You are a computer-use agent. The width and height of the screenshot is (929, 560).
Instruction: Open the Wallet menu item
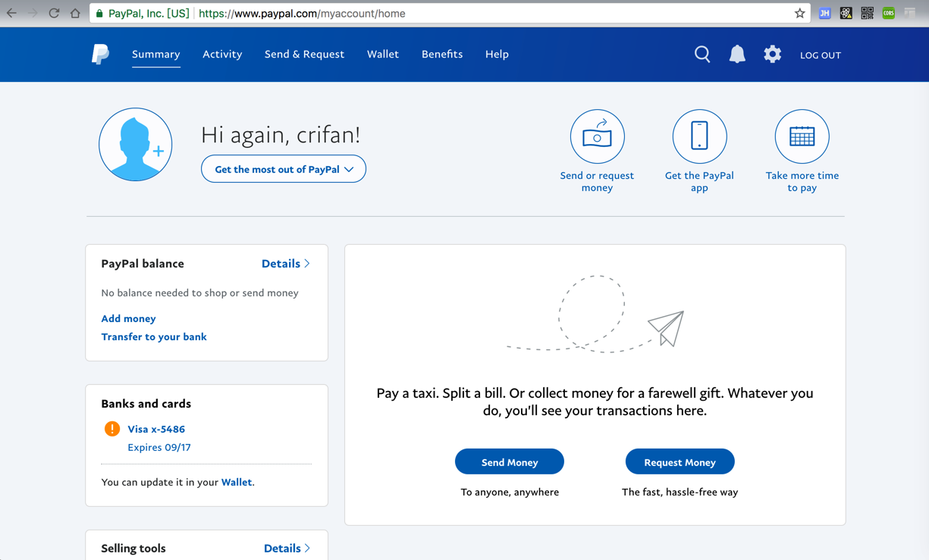(x=383, y=55)
